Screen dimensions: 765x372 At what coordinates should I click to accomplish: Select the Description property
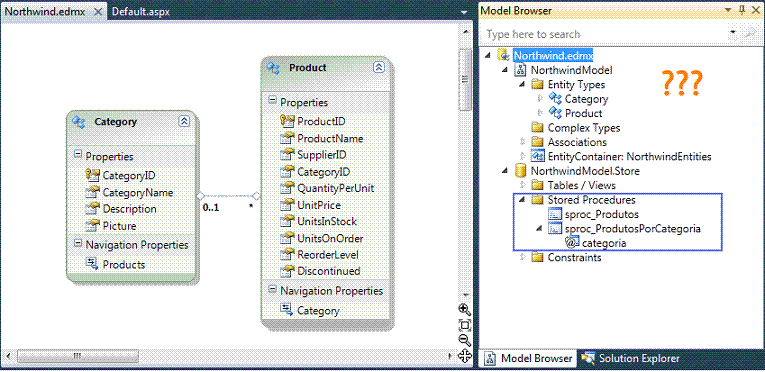121,209
